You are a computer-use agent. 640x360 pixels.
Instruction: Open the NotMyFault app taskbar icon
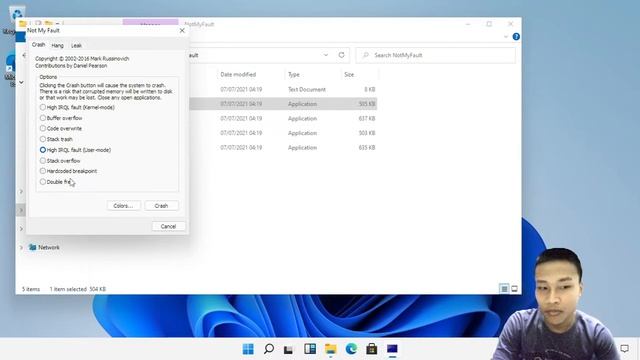[392, 349]
